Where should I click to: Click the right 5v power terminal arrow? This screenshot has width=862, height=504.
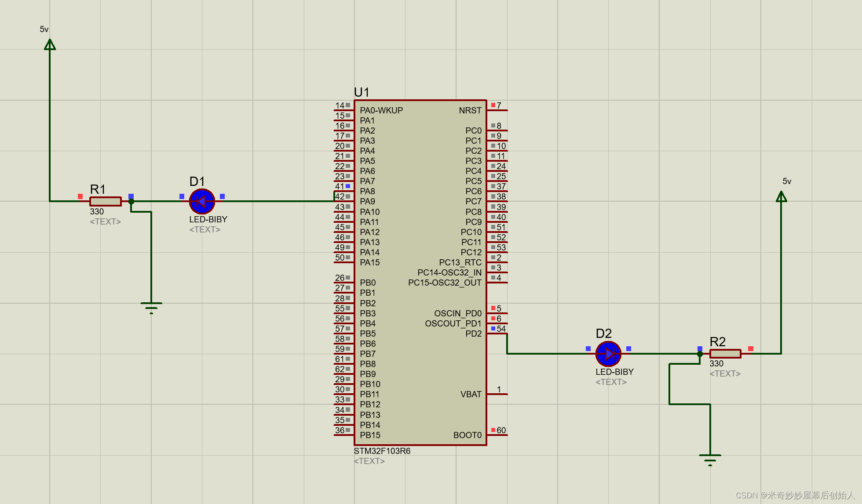pos(782,196)
